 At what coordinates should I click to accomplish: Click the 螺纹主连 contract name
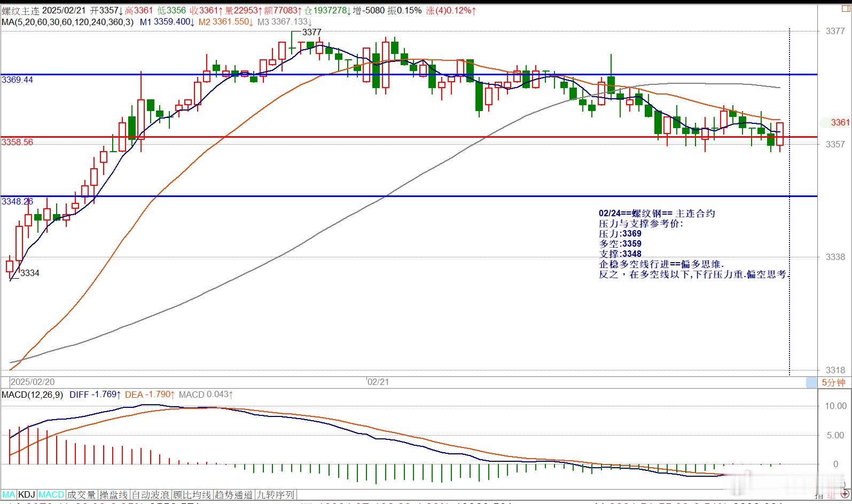[x=20, y=10]
